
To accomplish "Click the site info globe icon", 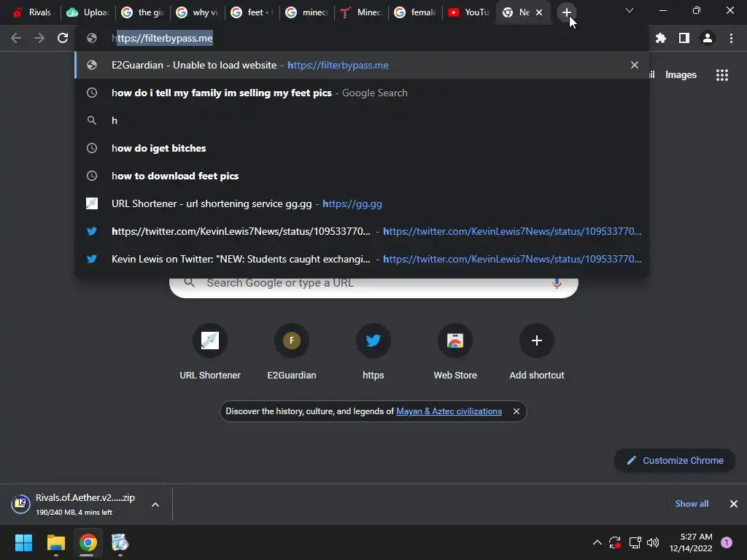I will (x=92, y=38).
